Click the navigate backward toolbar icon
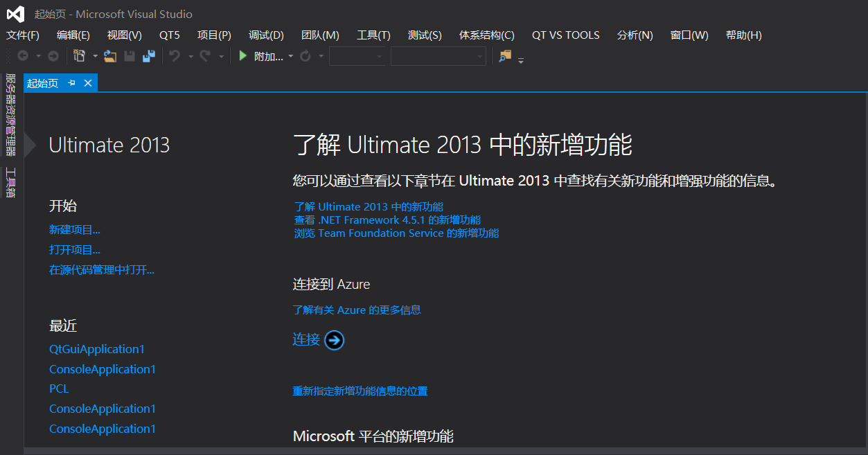This screenshot has width=868, height=455. pyautogui.click(x=23, y=56)
